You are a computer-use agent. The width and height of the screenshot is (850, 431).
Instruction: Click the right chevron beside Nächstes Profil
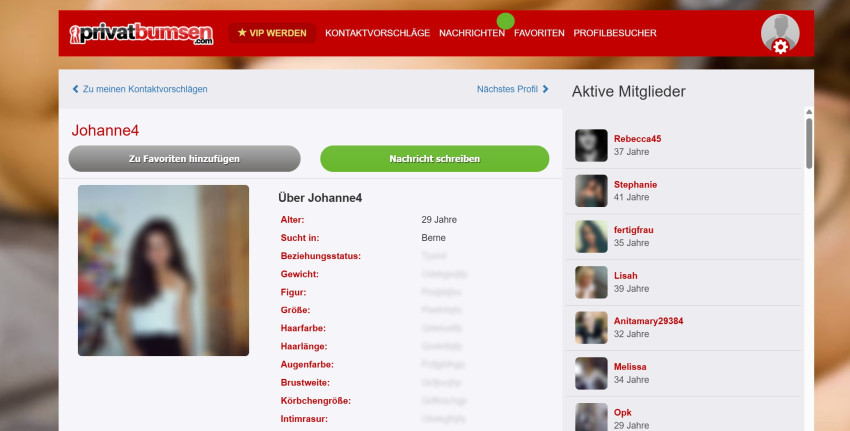pyautogui.click(x=545, y=89)
